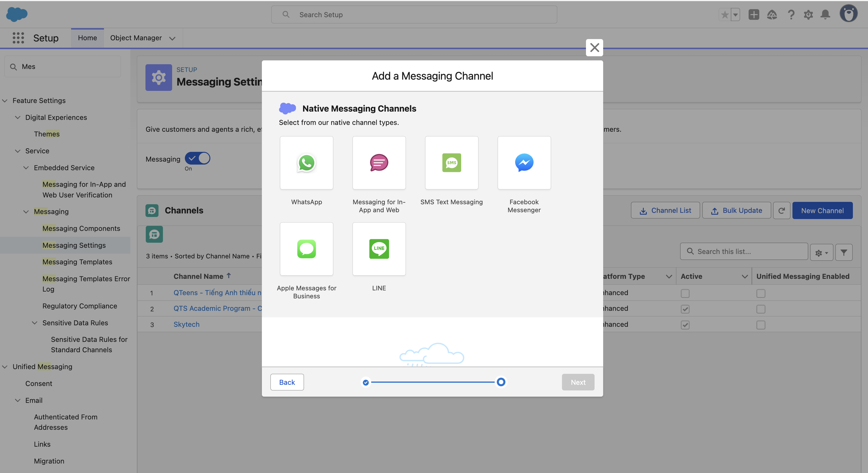Uncheck Active box for QTS Academic Program
This screenshot has width=868, height=473.
685,309
